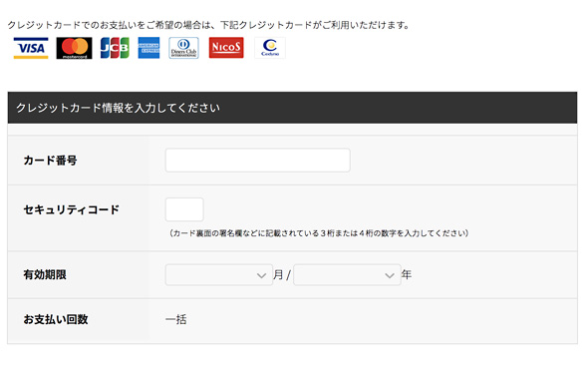
Task: Click the 有効期限 label
Action: pos(45,274)
